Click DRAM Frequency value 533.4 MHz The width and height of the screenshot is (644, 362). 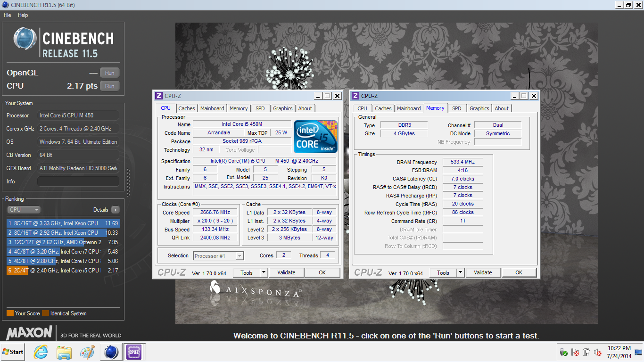coord(463,162)
